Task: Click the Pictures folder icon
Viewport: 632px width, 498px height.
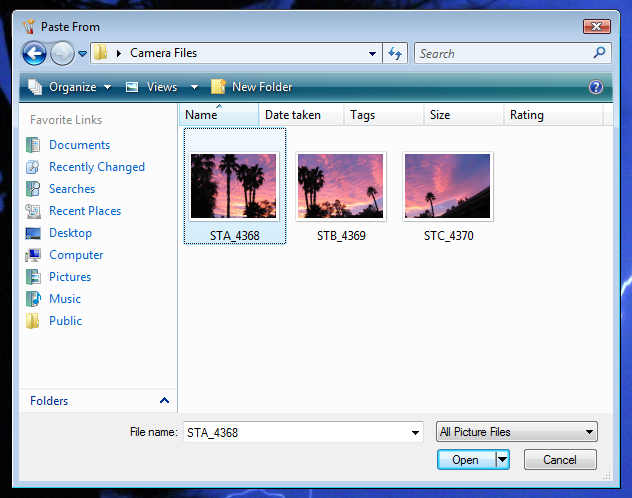Action: [x=33, y=277]
